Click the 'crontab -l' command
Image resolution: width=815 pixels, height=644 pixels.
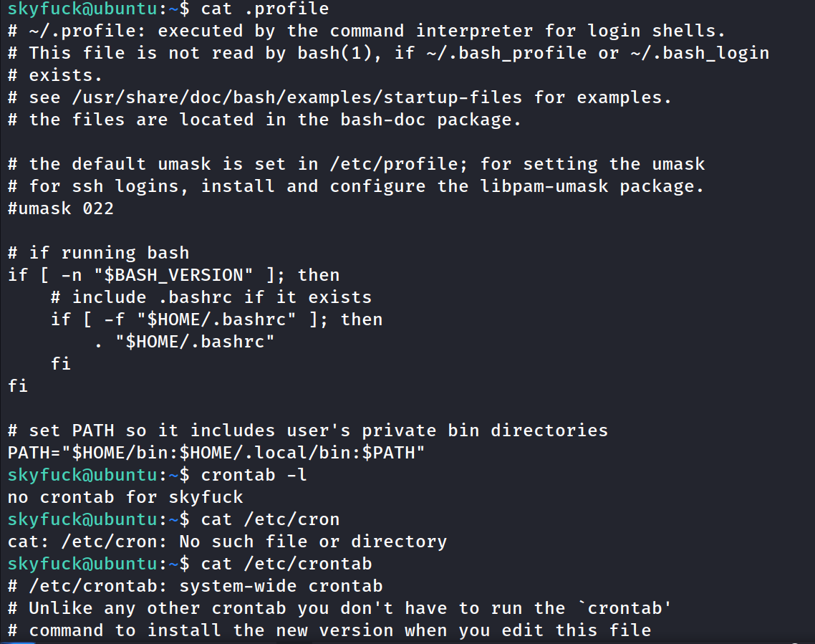click(254, 474)
